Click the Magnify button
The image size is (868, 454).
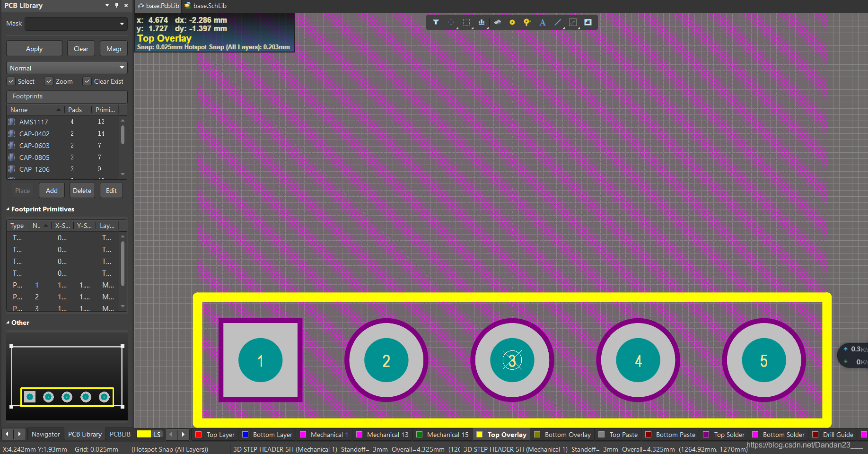tap(114, 49)
